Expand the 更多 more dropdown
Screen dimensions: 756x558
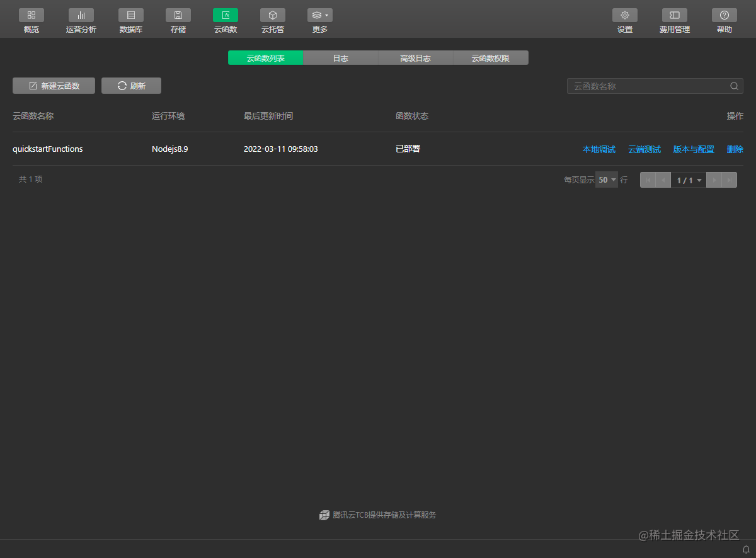320,15
